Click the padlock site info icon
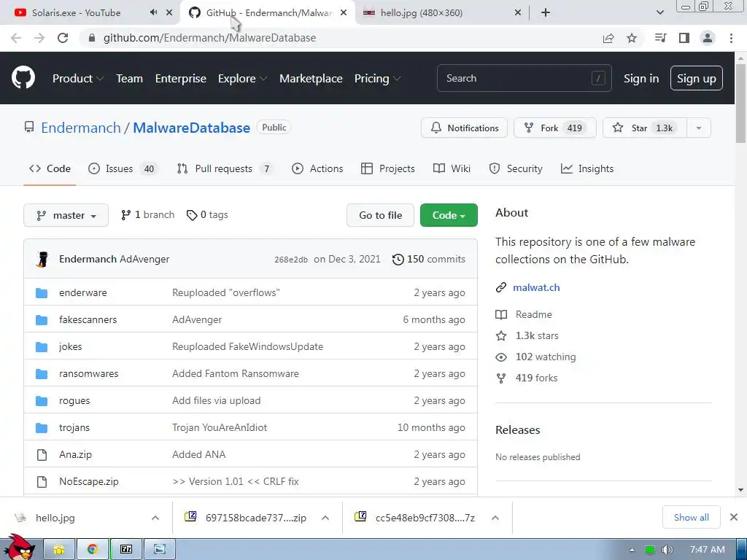 coord(92,38)
